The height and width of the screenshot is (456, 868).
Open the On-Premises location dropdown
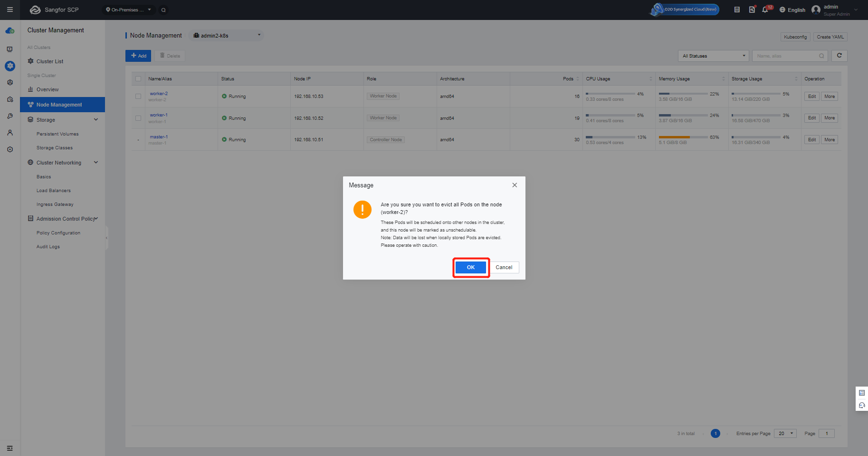[128, 10]
